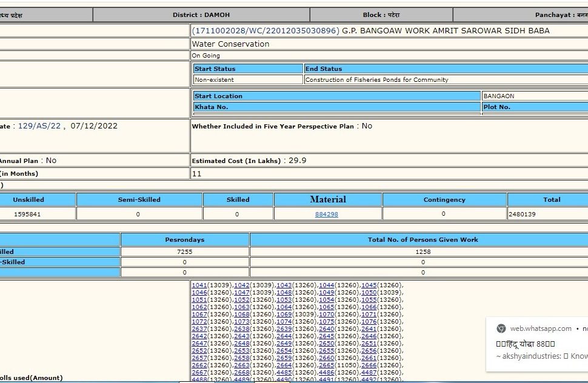Click Chrome icon in WhatsApp notification
The image size is (588, 383).
pyautogui.click(x=501, y=328)
